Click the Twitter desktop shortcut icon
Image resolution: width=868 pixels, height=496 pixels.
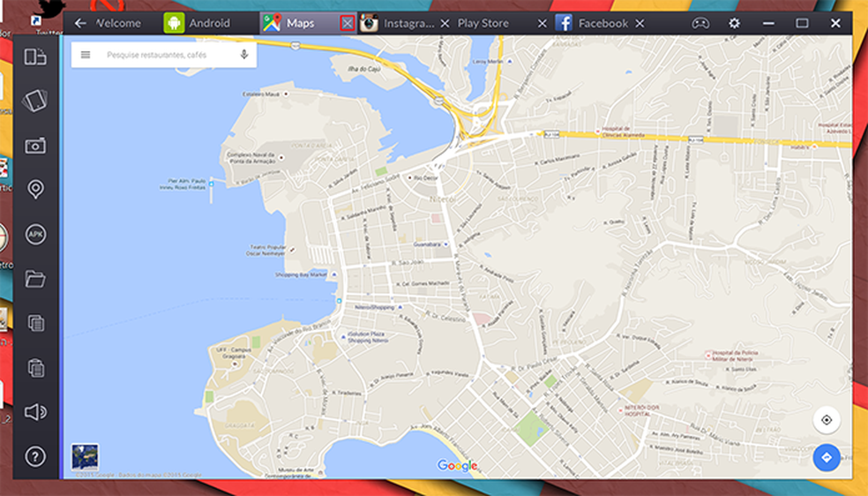tap(49, 12)
